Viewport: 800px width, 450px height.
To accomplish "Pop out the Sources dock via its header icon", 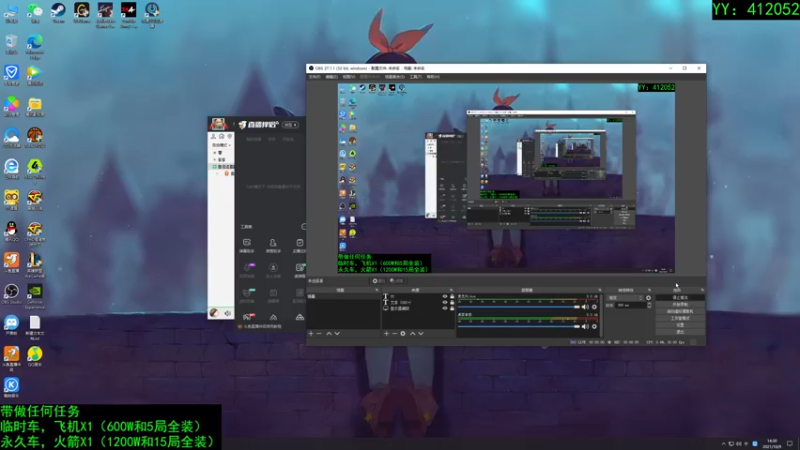I will (x=452, y=290).
